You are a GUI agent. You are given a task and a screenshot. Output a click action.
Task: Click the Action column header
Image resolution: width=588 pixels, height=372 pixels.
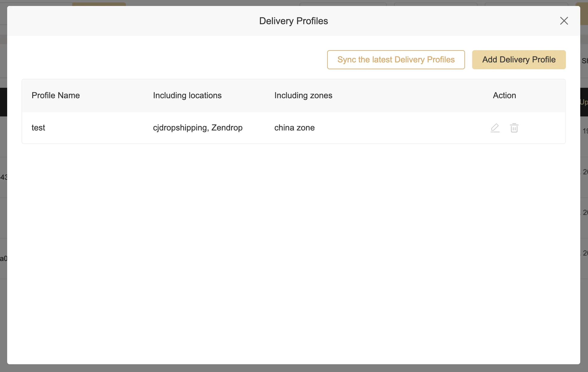coord(504,96)
